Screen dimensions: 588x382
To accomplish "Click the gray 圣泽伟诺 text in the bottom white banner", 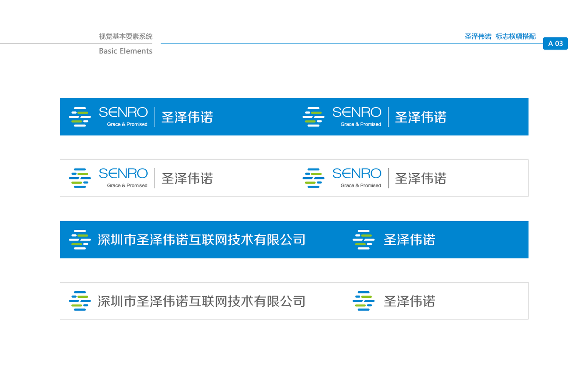I will (x=409, y=301).
